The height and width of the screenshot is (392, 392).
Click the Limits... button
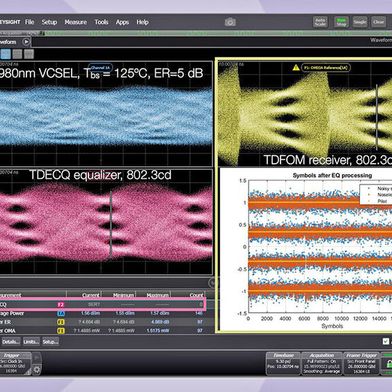click(x=31, y=342)
